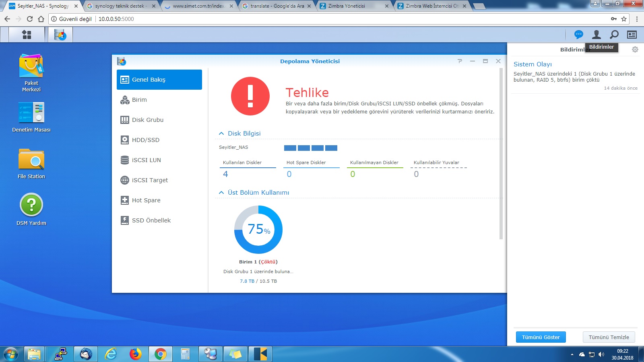Viewport: 644px width, 362px height.
Task: Click the Tümünü Göster button
Action: pyautogui.click(x=541, y=337)
